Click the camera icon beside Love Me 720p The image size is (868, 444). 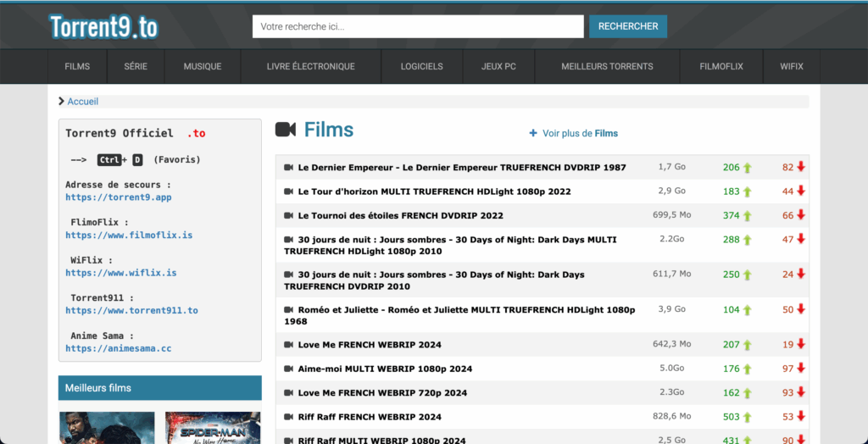coord(288,392)
